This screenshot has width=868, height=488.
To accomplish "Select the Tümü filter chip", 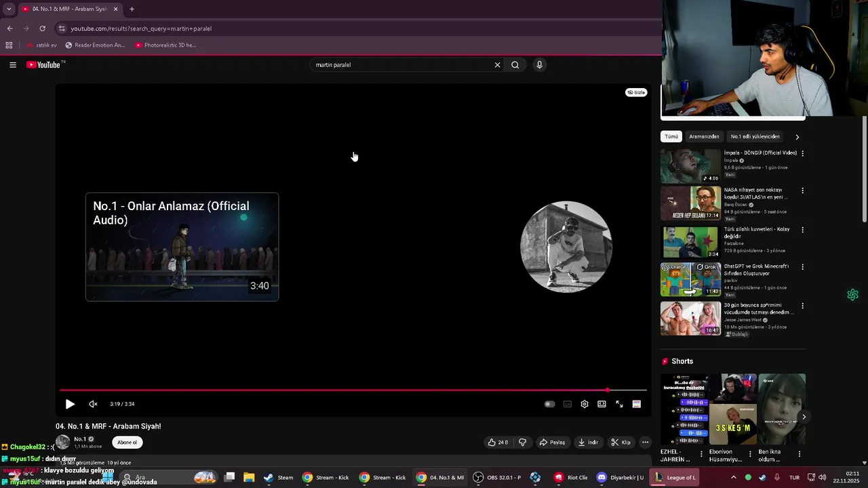I will [671, 137].
